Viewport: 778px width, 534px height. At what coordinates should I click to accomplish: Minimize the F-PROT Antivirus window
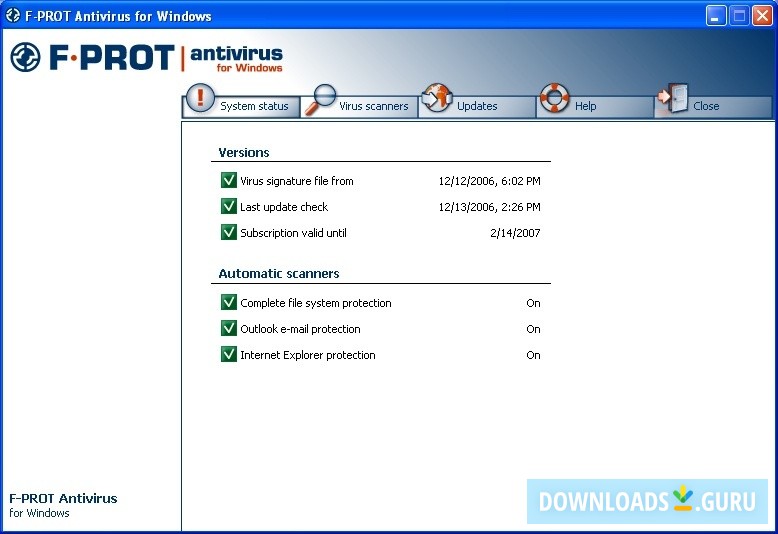click(715, 16)
